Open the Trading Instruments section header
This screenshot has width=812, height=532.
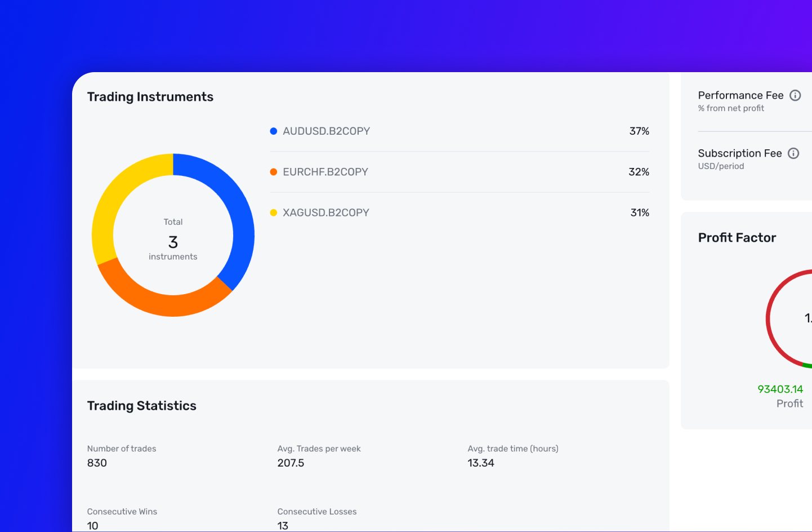pos(150,96)
